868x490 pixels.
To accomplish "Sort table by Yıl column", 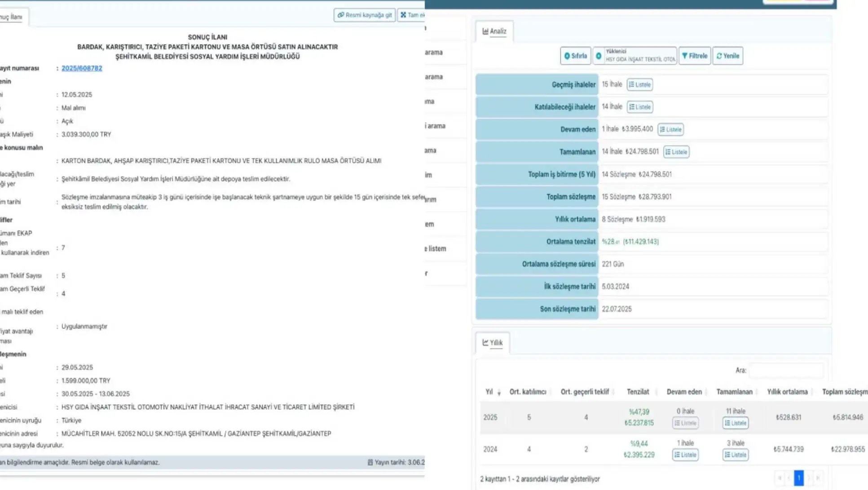I will pyautogui.click(x=493, y=392).
